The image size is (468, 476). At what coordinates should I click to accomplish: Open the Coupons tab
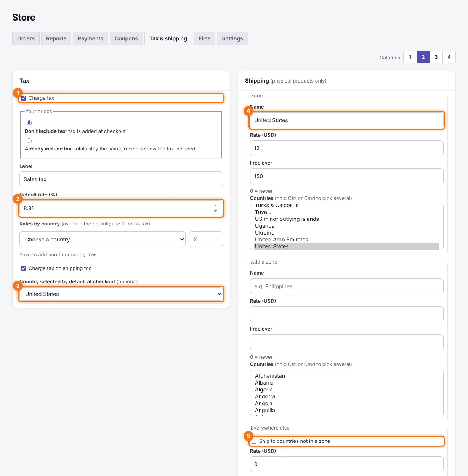click(126, 38)
